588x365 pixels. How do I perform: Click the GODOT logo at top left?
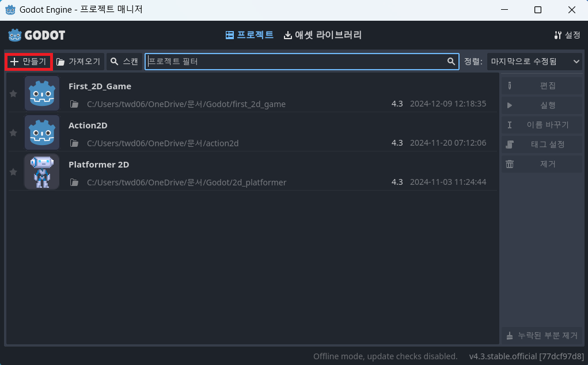(x=37, y=35)
